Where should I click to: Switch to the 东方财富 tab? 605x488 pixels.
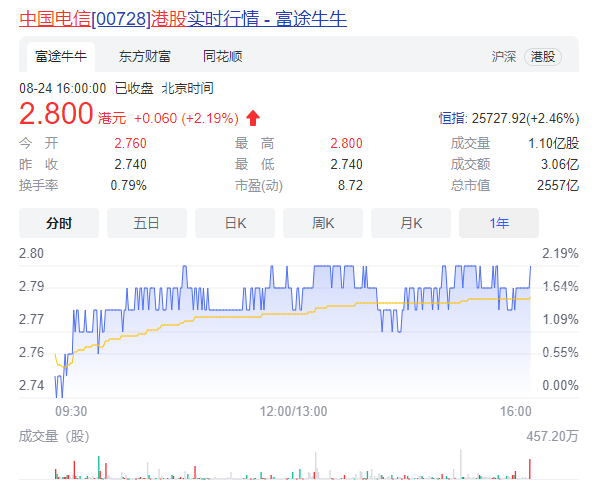(145, 57)
